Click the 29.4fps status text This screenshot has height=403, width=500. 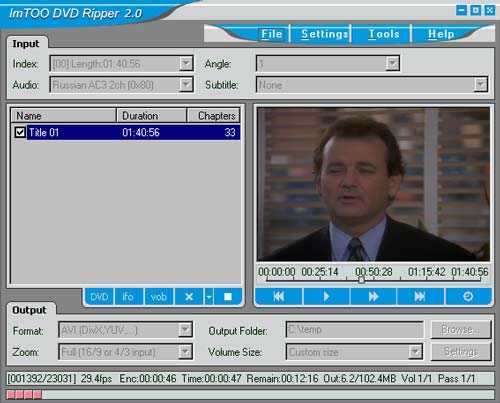tap(96, 379)
